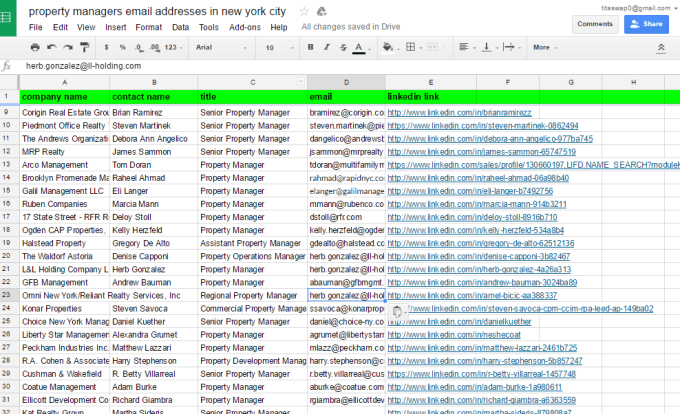Open the paste options clipboard icon
Screen dimensions: 680x414
397,311
